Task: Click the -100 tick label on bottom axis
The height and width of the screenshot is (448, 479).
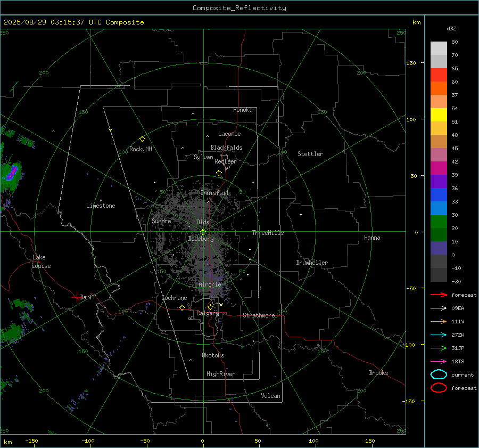Action: coord(88,441)
